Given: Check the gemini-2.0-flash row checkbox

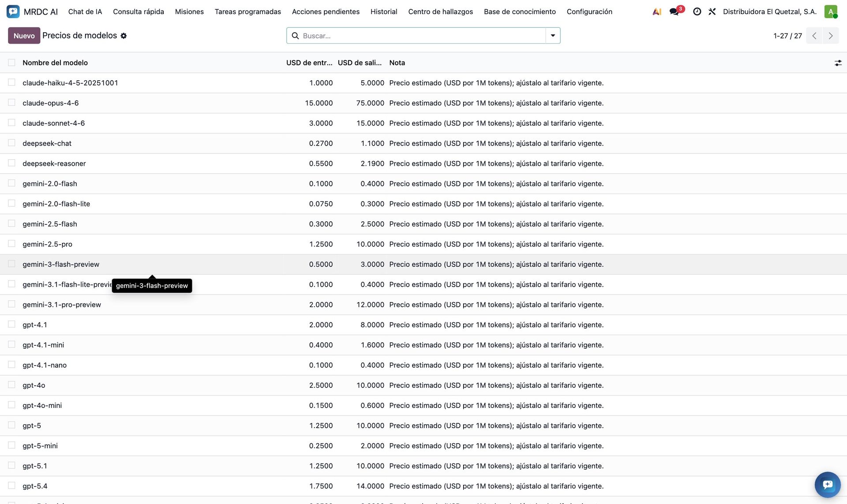Looking at the screenshot, I should pyautogui.click(x=11, y=183).
